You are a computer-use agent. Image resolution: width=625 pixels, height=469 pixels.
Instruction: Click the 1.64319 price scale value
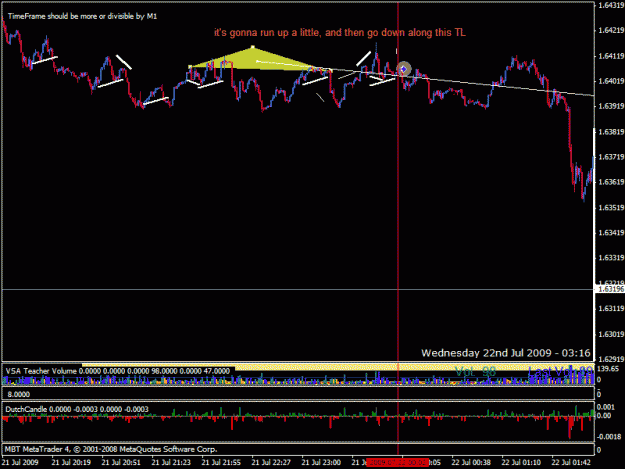pyautogui.click(x=611, y=5)
